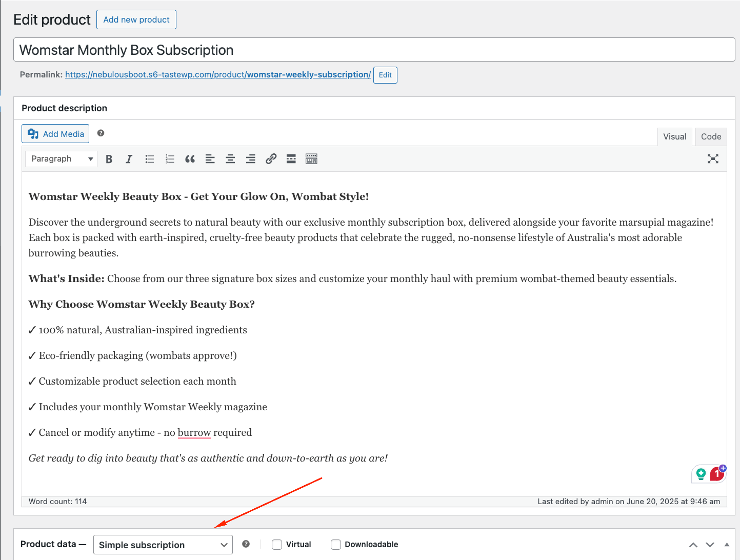Click the line 'Includes your monthly Womstar Weekly magazine'
740x560 pixels.
coord(148,407)
